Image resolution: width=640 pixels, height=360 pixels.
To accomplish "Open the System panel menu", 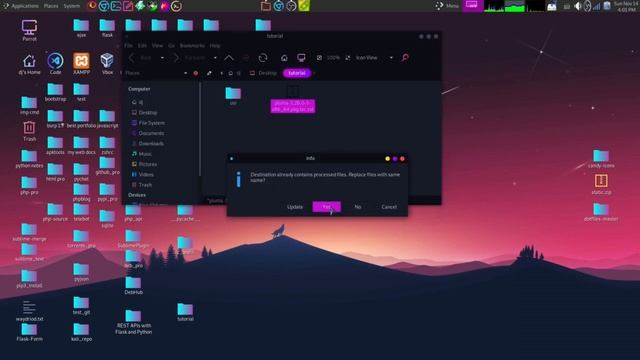I will coord(72,6).
